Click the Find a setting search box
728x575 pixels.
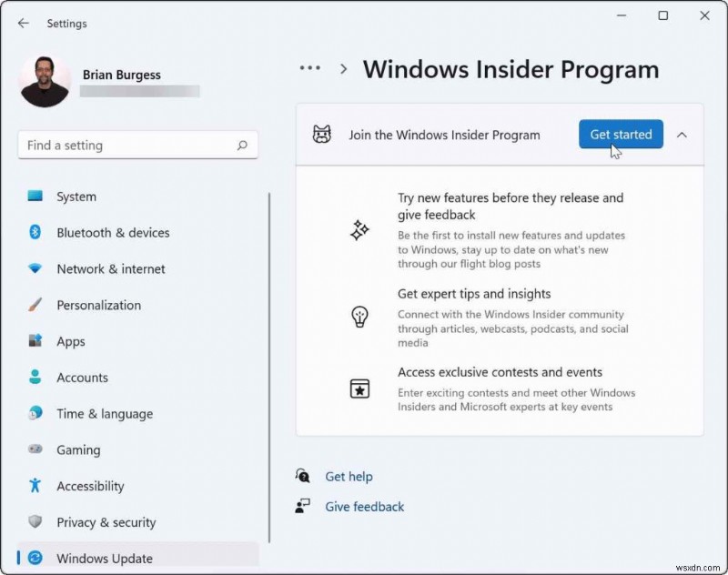tap(137, 145)
